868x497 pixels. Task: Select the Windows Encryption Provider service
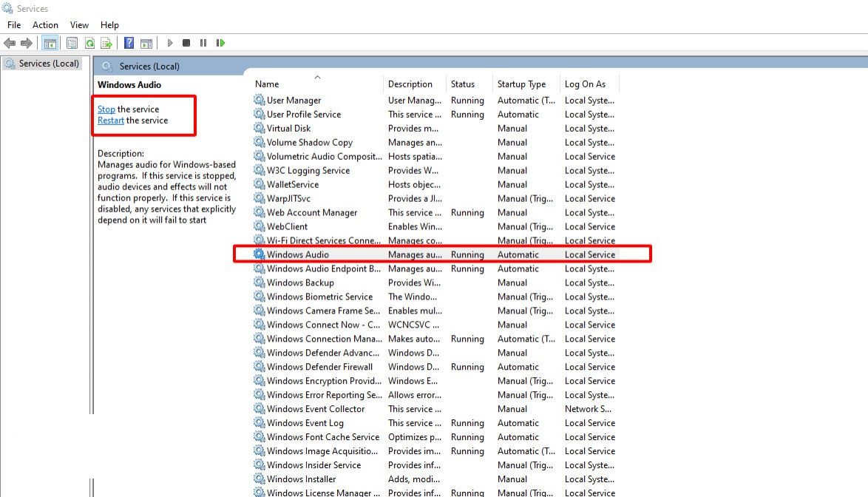[x=435, y=381]
